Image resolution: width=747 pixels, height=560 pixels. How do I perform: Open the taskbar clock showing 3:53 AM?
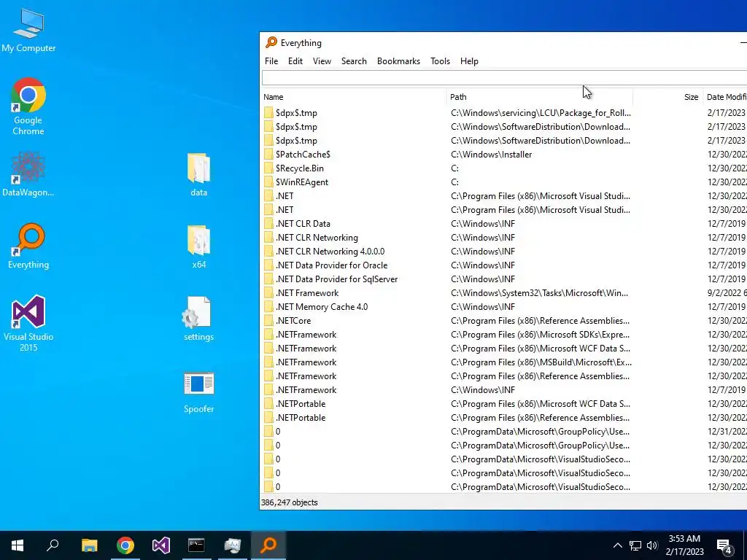click(x=684, y=545)
